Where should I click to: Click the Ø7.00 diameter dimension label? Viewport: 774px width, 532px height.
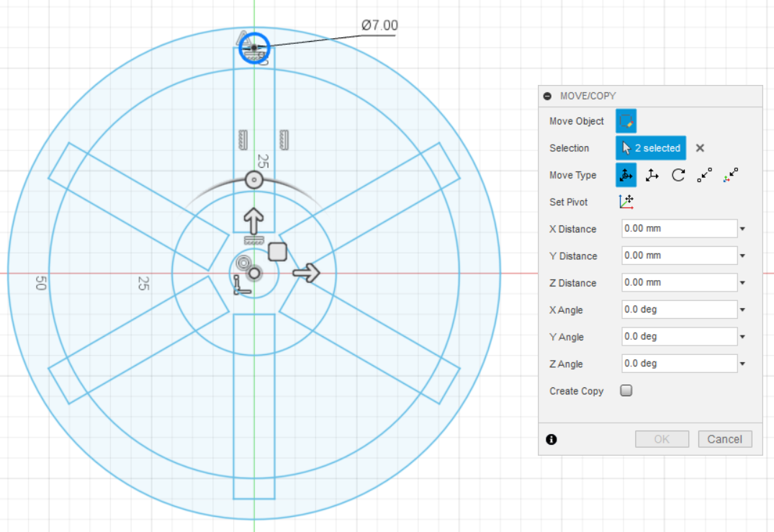coord(379,25)
